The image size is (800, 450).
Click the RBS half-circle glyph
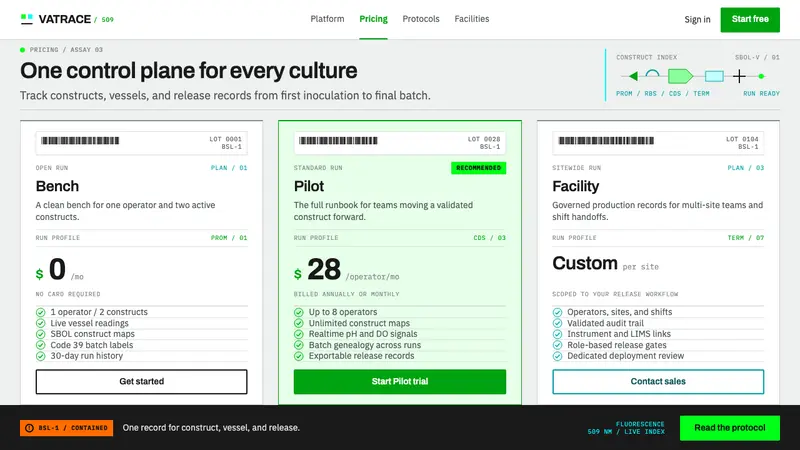pos(652,74)
